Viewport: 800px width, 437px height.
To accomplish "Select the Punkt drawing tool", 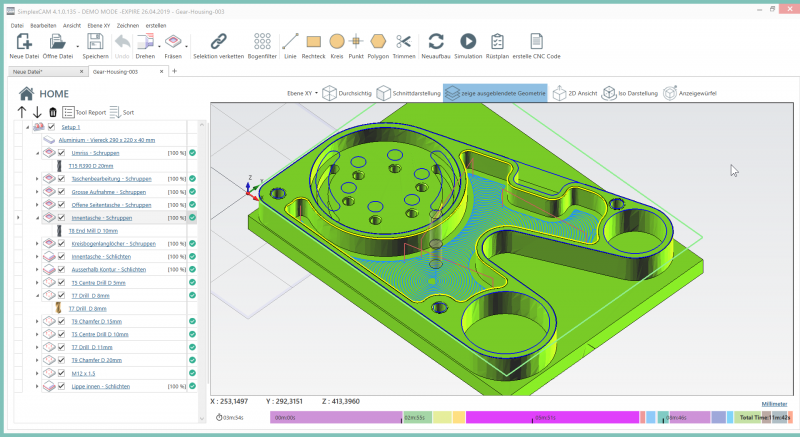I will tap(356, 46).
